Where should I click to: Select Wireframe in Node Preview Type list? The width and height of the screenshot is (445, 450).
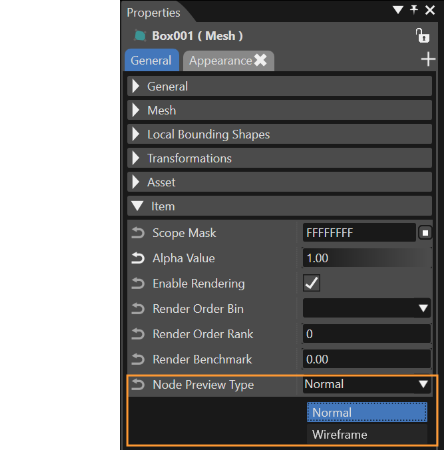coord(367,434)
